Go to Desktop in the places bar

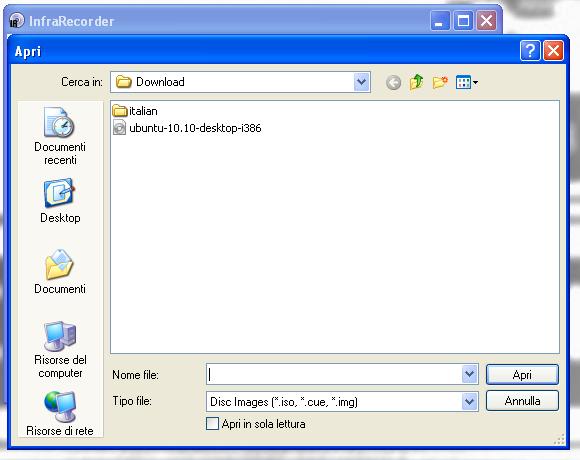pyautogui.click(x=60, y=201)
